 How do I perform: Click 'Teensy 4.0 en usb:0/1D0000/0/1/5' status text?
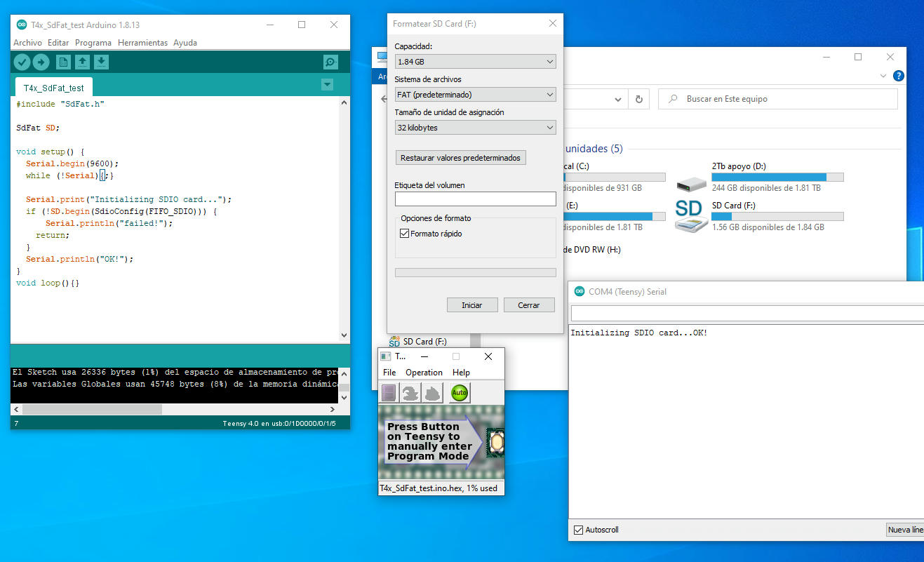point(279,424)
